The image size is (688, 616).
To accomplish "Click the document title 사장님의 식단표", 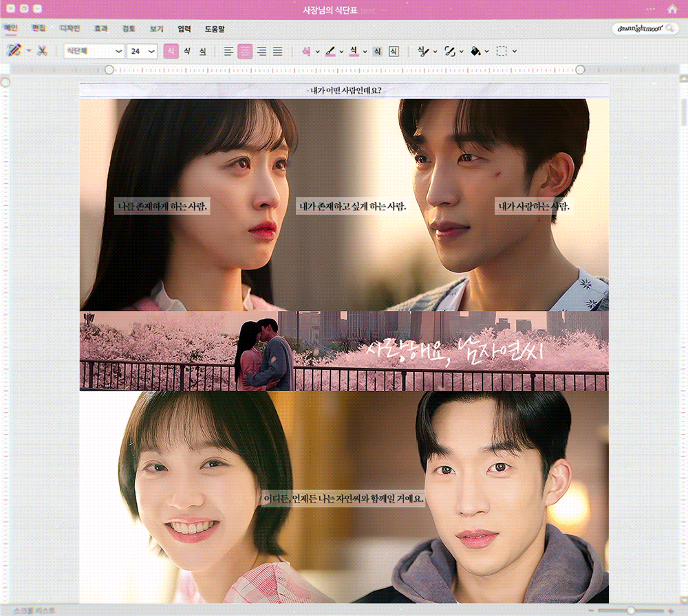I will 330,10.
